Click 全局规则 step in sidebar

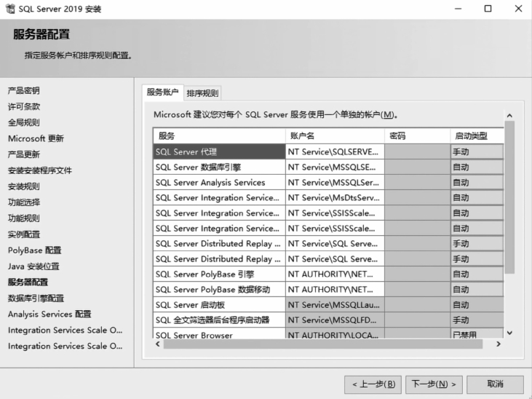click(24, 122)
